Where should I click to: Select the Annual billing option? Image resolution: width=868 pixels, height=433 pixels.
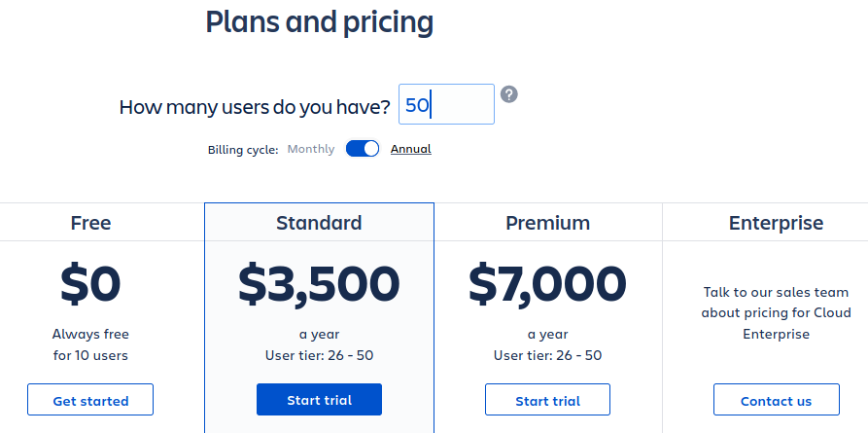(410, 149)
